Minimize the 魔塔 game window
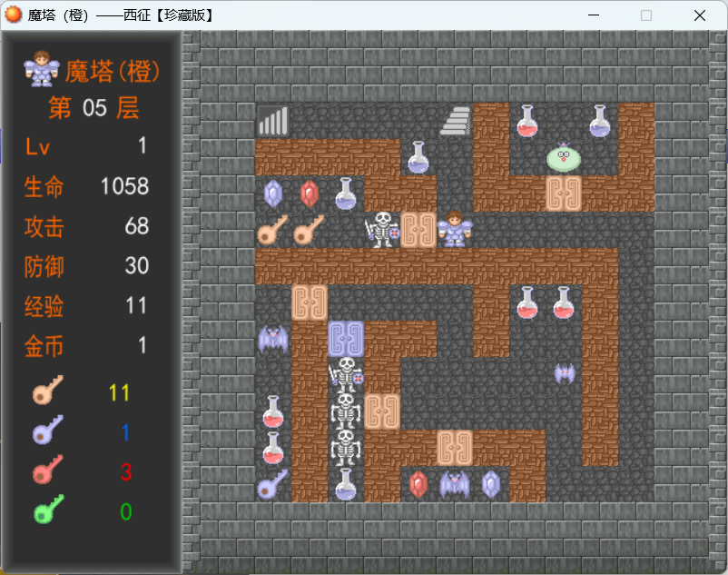 tap(594, 15)
